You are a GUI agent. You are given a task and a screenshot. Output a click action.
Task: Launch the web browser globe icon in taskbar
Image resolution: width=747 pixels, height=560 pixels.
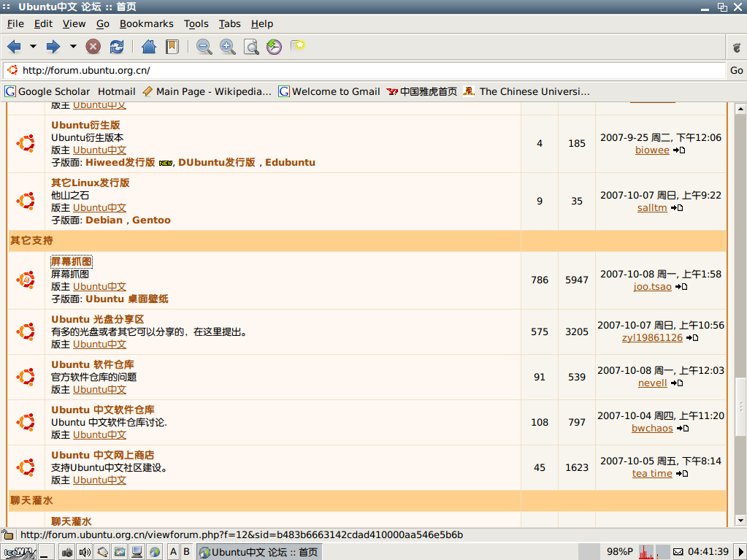point(154,553)
